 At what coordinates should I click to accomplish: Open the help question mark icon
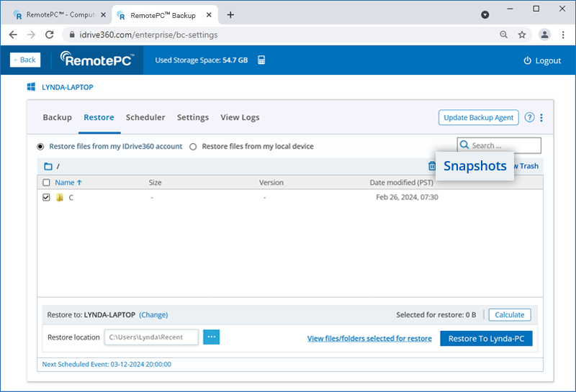tap(529, 118)
